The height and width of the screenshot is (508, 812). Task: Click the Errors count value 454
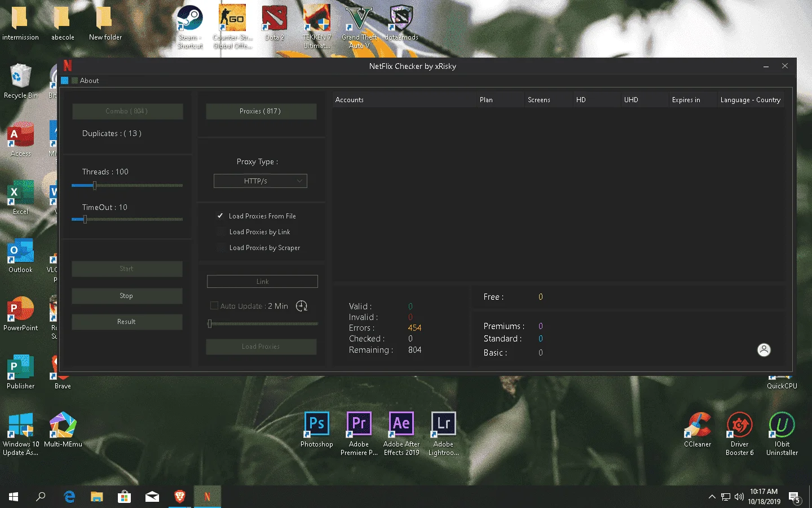[x=414, y=328]
